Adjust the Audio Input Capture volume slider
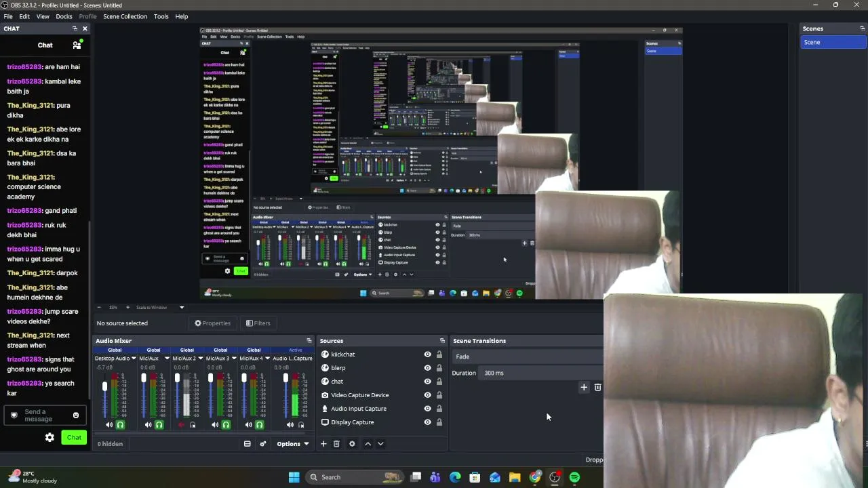Image resolution: width=868 pixels, height=488 pixels. (285, 395)
